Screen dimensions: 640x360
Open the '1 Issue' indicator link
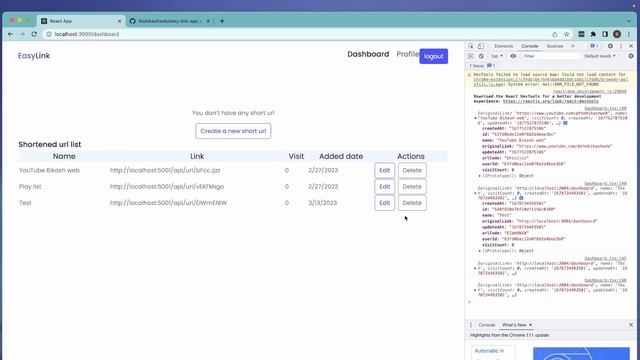pyautogui.click(x=482, y=66)
